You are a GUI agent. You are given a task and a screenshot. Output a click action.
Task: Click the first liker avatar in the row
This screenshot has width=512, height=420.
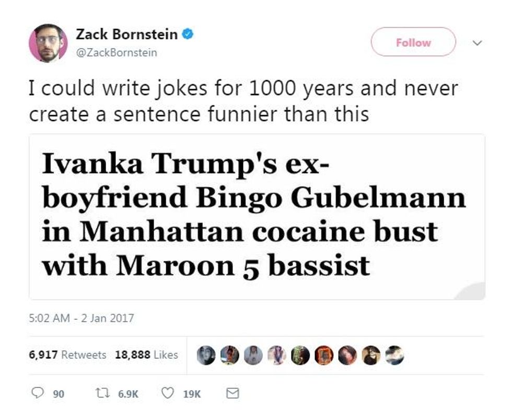(x=205, y=355)
